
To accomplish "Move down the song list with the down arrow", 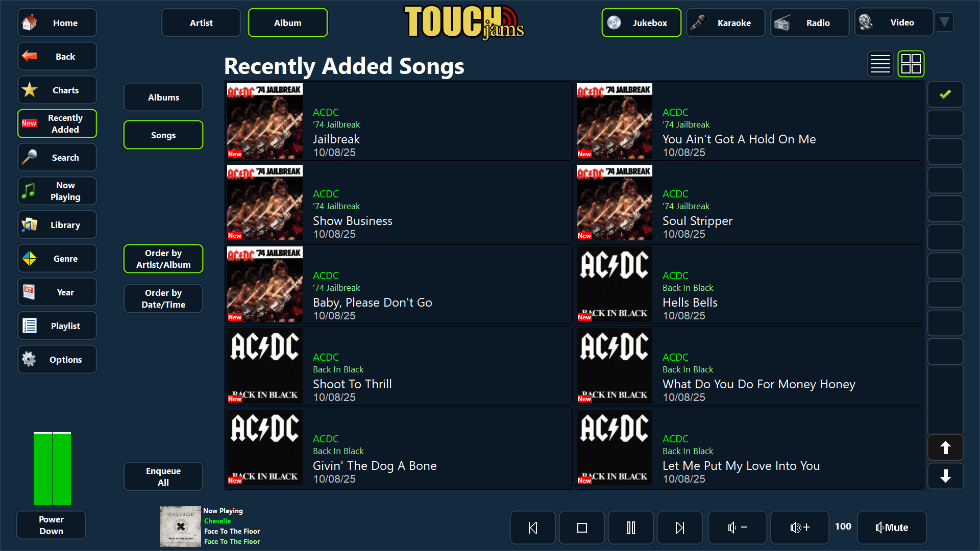I will pos(945,476).
